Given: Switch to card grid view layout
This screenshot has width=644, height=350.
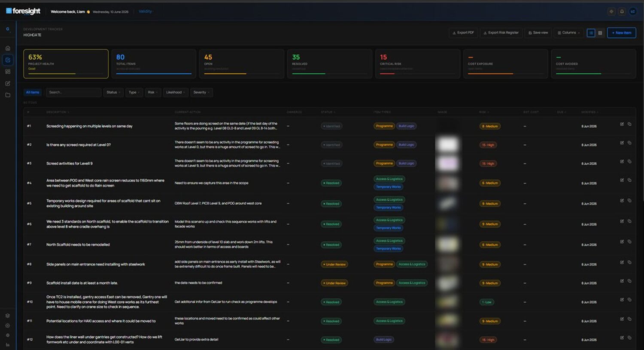Looking at the screenshot, I should click(600, 33).
